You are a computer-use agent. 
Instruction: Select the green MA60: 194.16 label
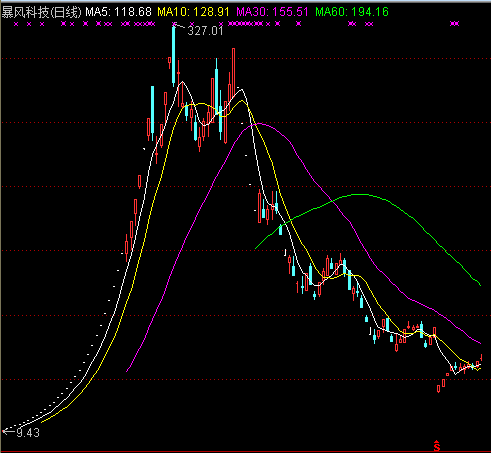pos(352,12)
